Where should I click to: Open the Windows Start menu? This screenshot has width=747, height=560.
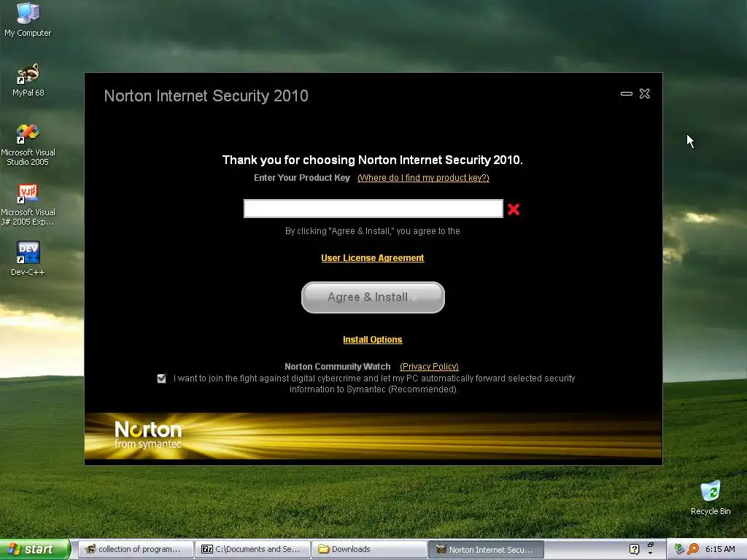click(x=35, y=549)
